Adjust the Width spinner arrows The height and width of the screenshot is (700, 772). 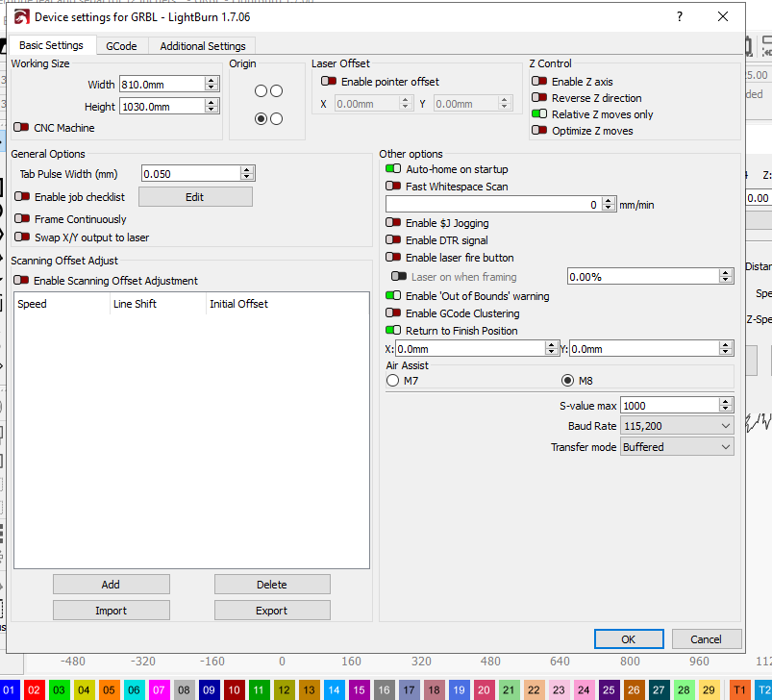212,85
